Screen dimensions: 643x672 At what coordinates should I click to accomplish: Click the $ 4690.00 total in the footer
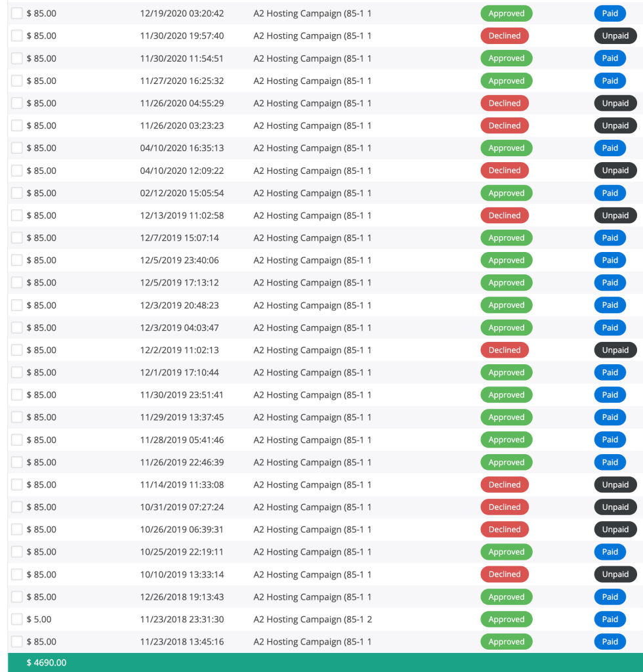click(47, 663)
